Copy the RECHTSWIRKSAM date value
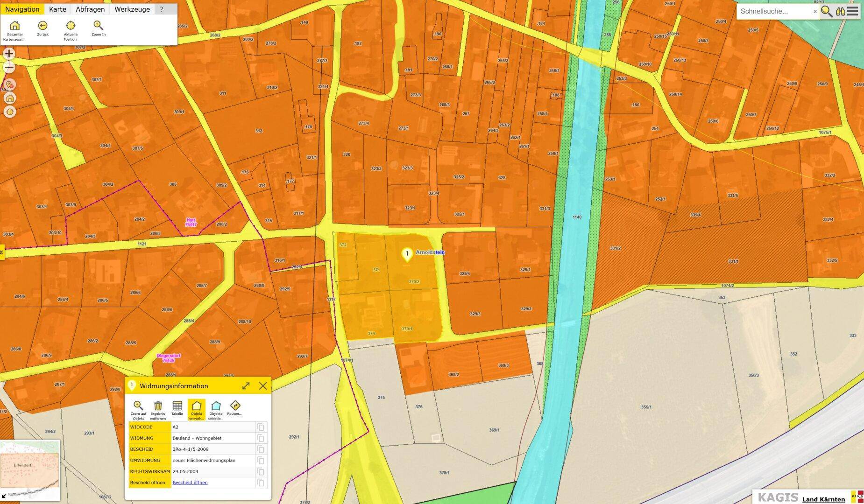 tap(261, 471)
